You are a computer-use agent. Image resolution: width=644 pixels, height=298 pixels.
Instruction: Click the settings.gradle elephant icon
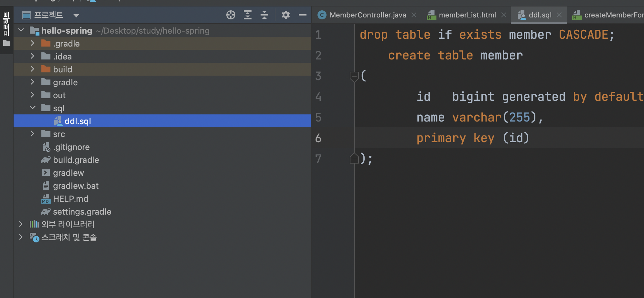click(46, 211)
